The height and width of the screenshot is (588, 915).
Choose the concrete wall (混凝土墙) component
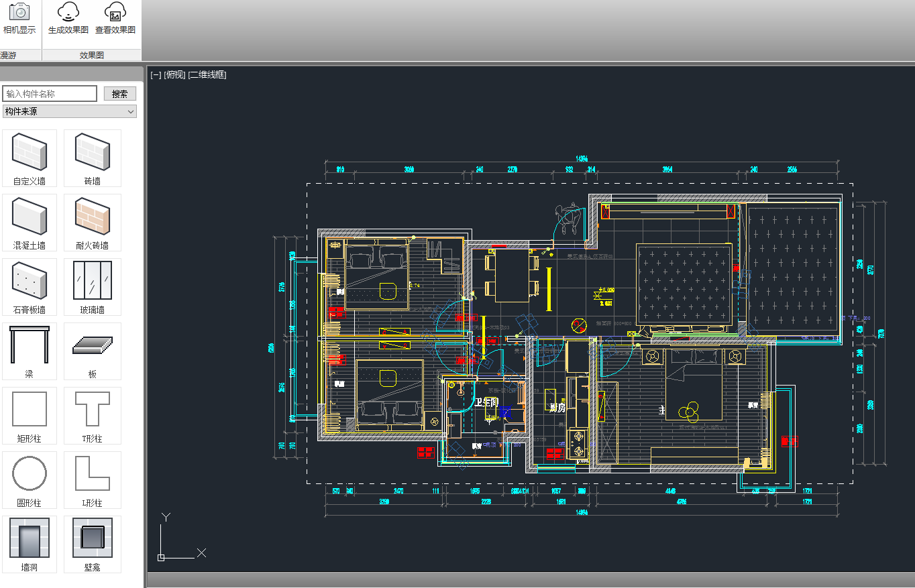coord(30,223)
